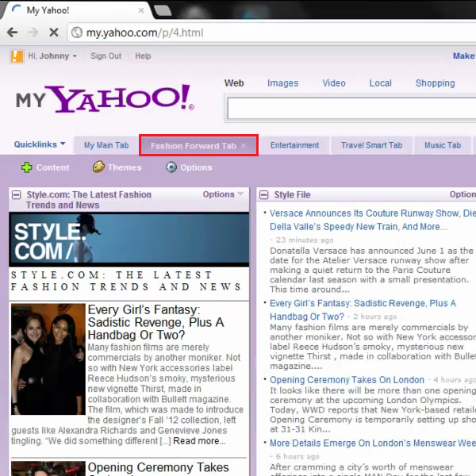Viewport: 476px width, 476px height.
Task: Click the browser back arrow
Action: click(13, 33)
